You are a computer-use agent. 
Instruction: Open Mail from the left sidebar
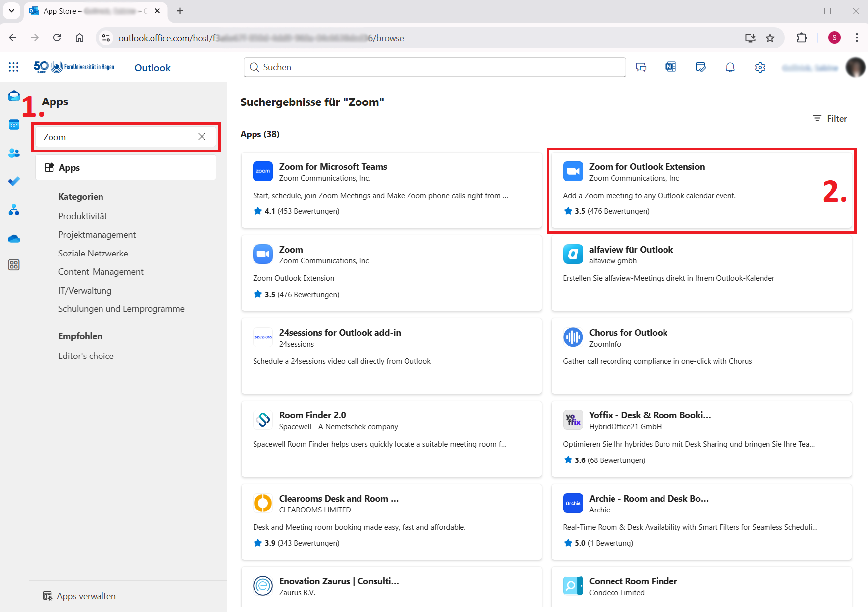pyautogui.click(x=14, y=96)
